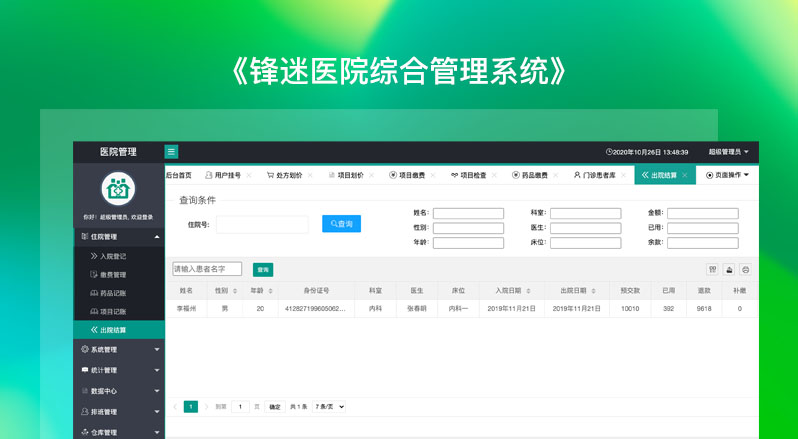
Task: Click the 确定 pagination confirm button
Action: 274,407
